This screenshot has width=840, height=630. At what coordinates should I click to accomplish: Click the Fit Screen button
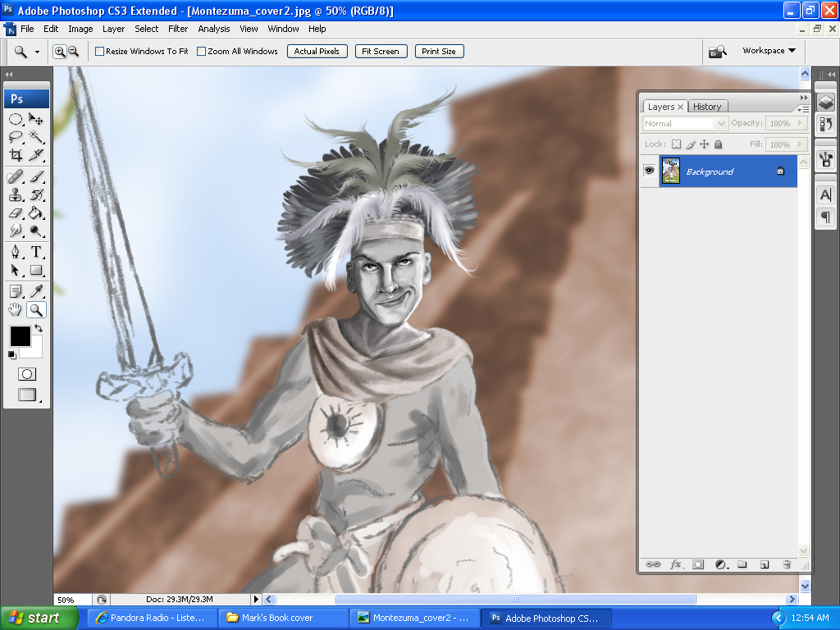(381, 52)
